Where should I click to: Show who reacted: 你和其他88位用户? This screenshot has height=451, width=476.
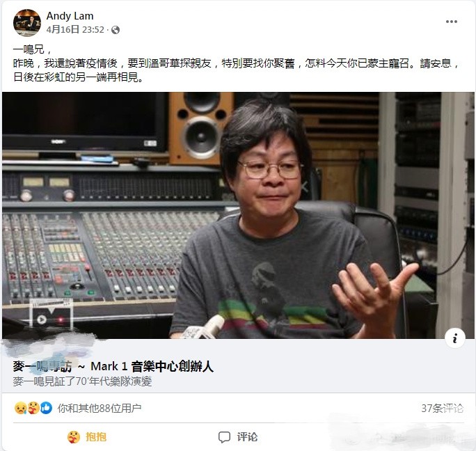pyautogui.click(x=100, y=408)
